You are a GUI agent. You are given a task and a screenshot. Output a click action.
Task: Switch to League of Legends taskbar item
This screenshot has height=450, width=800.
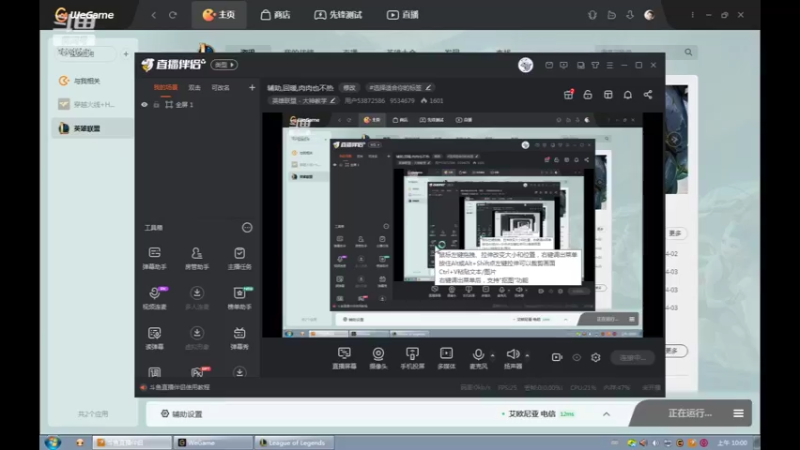pos(294,442)
